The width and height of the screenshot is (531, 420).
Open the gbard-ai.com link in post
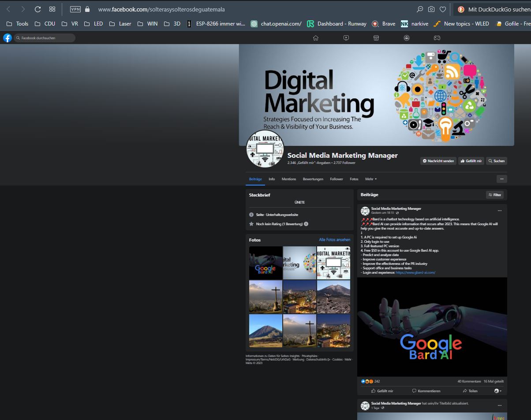pyautogui.click(x=415, y=272)
